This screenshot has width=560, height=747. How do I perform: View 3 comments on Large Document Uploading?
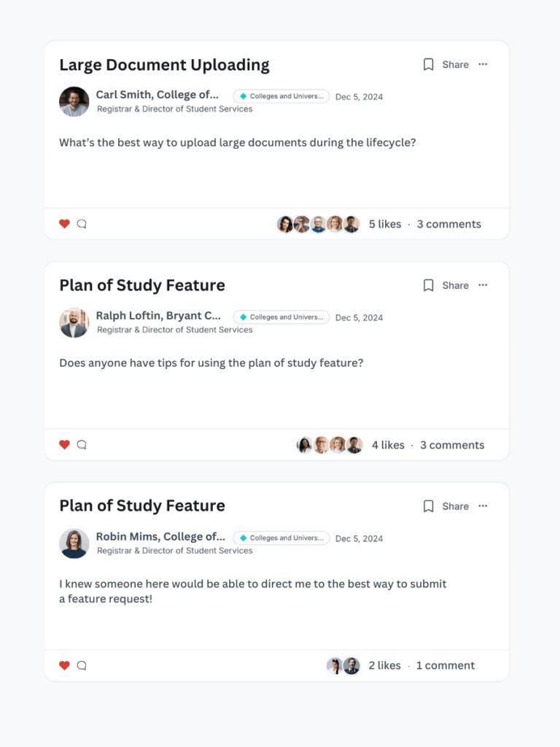pos(448,224)
